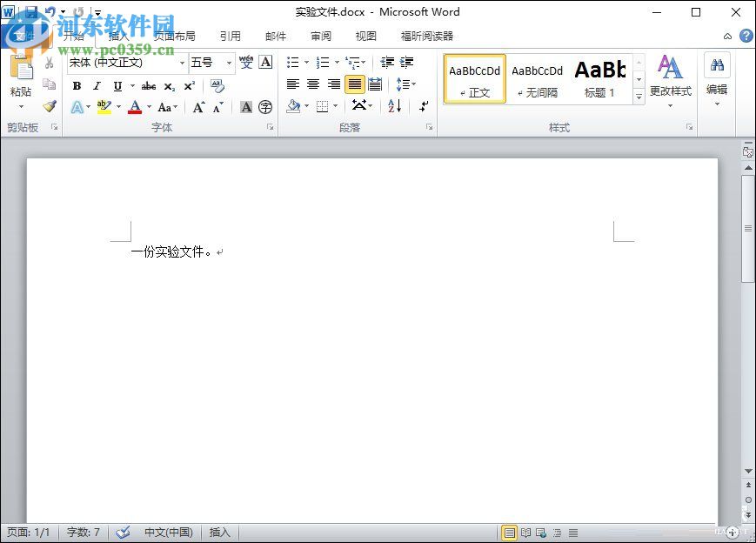Apply the 标题 1 style
756x543 pixels.
tap(600, 78)
